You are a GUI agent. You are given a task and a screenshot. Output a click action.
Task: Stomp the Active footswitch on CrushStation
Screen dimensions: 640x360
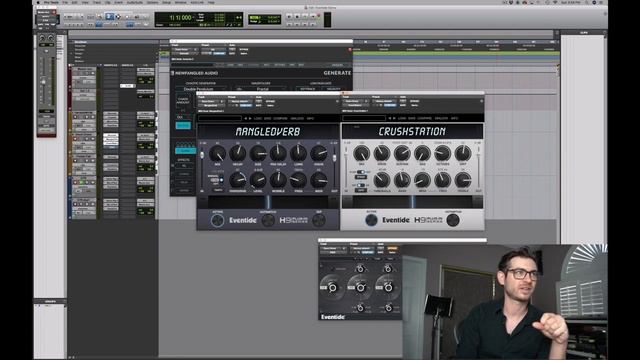371,220
